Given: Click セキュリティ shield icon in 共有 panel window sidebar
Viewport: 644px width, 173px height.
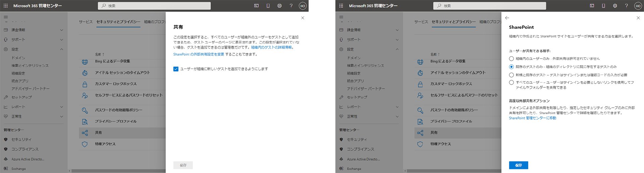Looking at the screenshot, I should 6,140.
